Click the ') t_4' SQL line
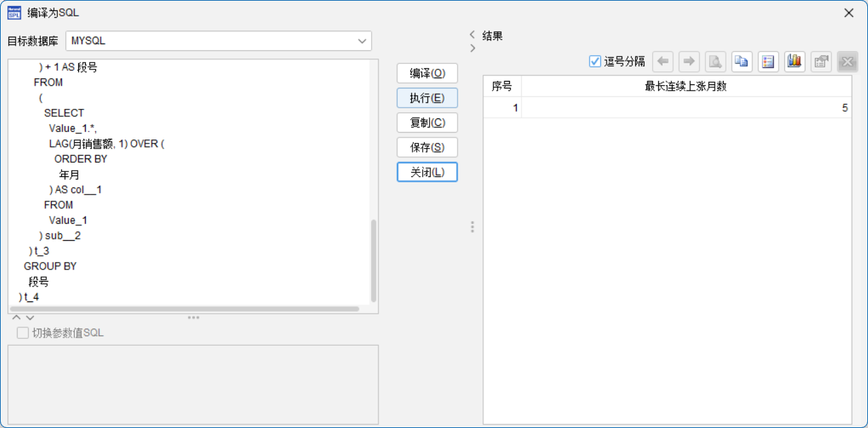This screenshot has height=428, width=868. click(x=29, y=297)
